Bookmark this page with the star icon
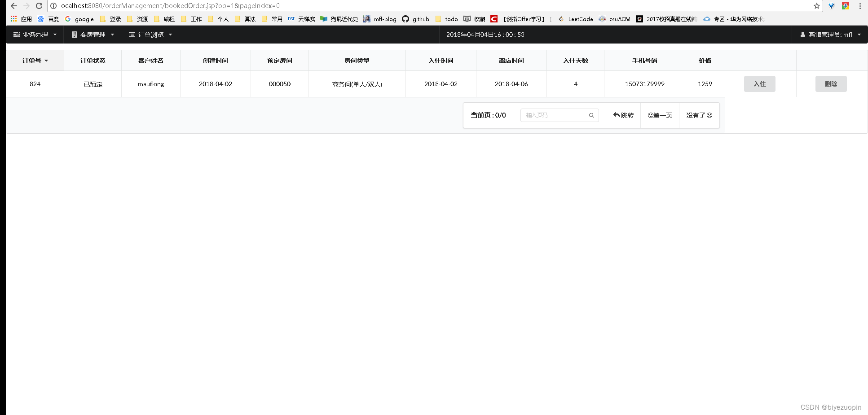Screen dimensions: 868x415 click(x=816, y=6)
